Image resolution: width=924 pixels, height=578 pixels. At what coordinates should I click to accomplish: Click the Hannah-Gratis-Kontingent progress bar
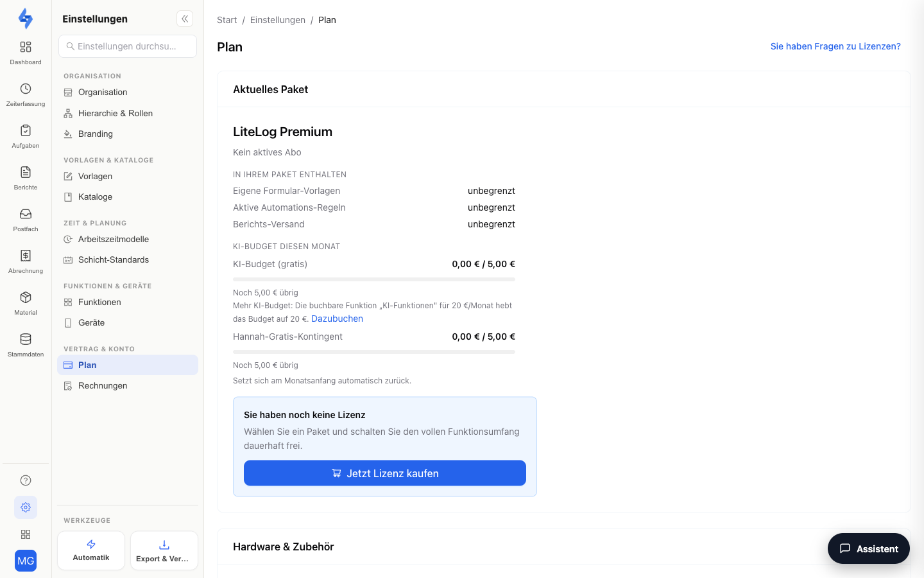[374, 352]
